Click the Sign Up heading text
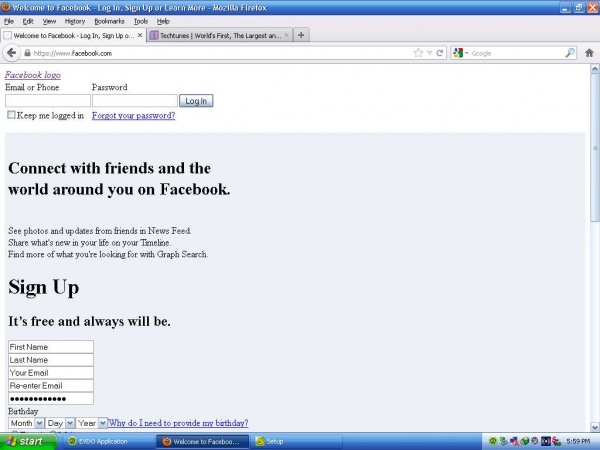Viewport: 600px width, 450px height. (44, 287)
